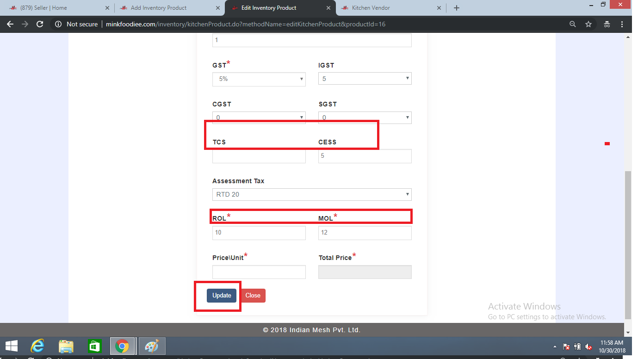Open the Windows Start menu
Image resolution: width=644 pixels, height=359 pixels.
(x=11, y=346)
